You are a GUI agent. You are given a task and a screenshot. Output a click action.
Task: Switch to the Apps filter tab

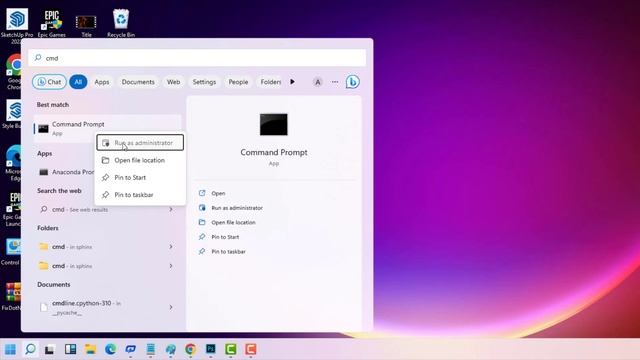(102, 82)
